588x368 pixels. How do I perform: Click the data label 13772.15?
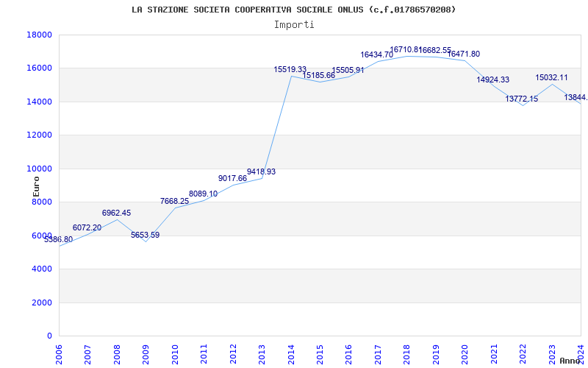(x=522, y=99)
